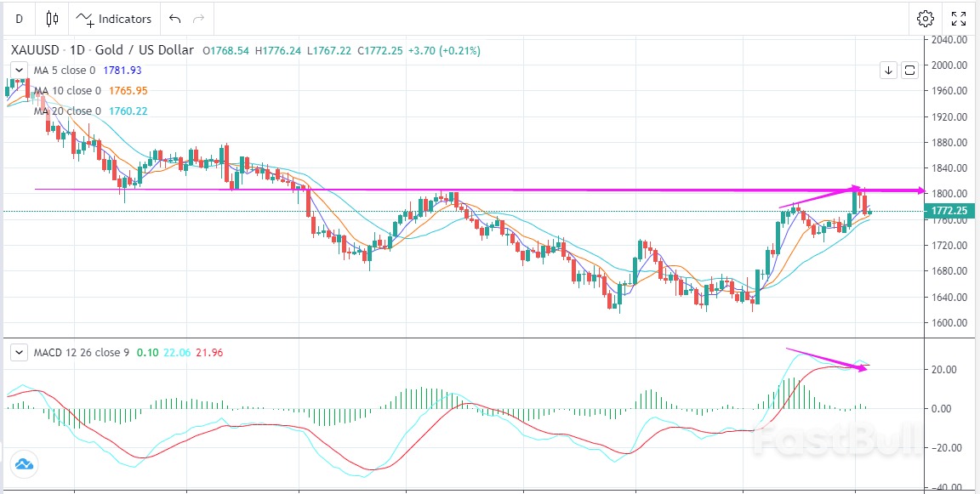The image size is (980, 494).
Task: Click the redo arrow icon
Action: [197, 18]
